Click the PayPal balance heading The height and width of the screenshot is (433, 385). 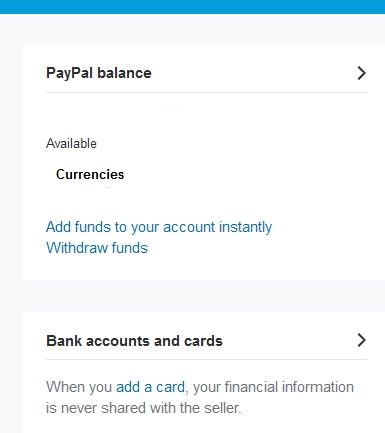(99, 73)
